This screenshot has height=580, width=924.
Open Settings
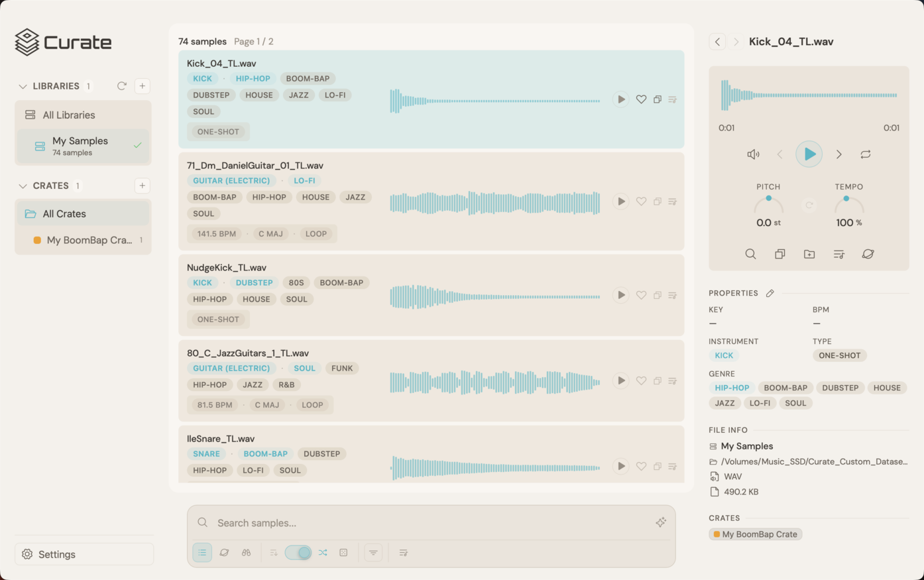pos(56,554)
